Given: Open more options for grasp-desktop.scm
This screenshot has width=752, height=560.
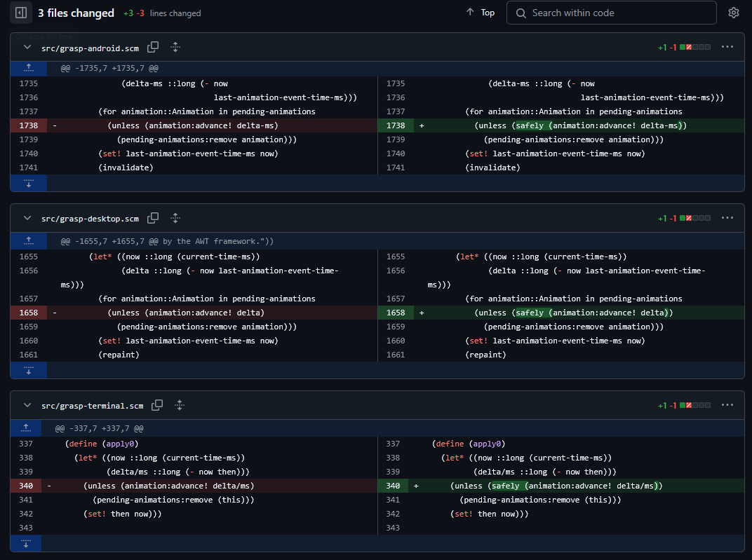Looking at the screenshot, I should [727, 218].
